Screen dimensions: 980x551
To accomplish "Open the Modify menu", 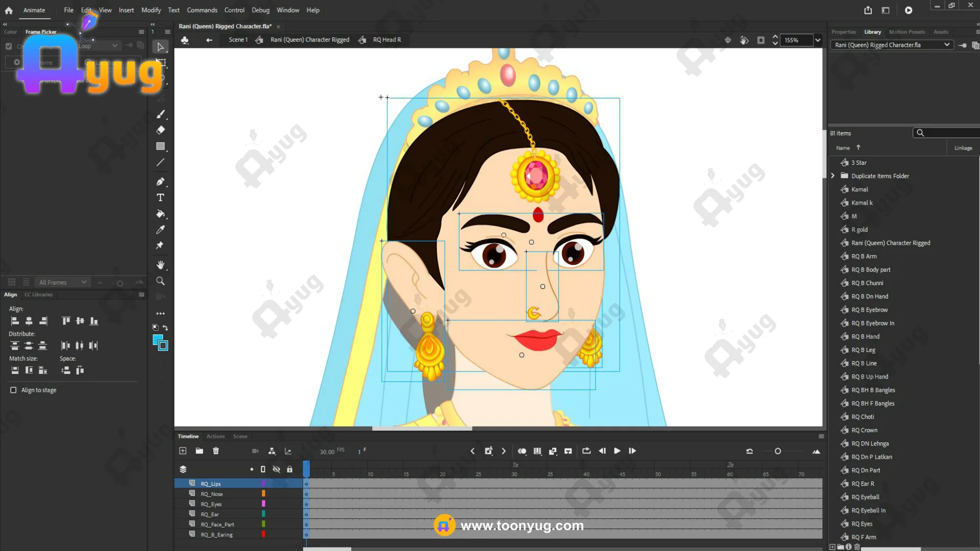I will (x=151, y=10).
